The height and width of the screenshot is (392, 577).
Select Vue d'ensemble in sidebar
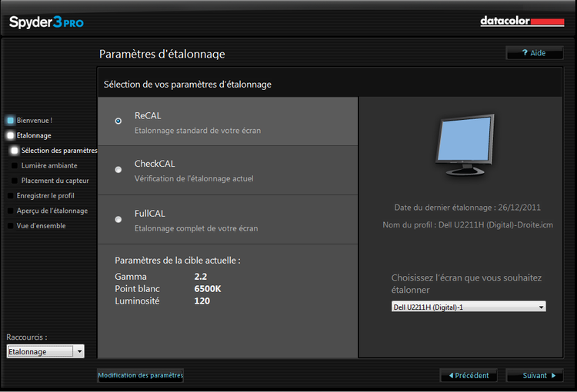tap(41, 226)
